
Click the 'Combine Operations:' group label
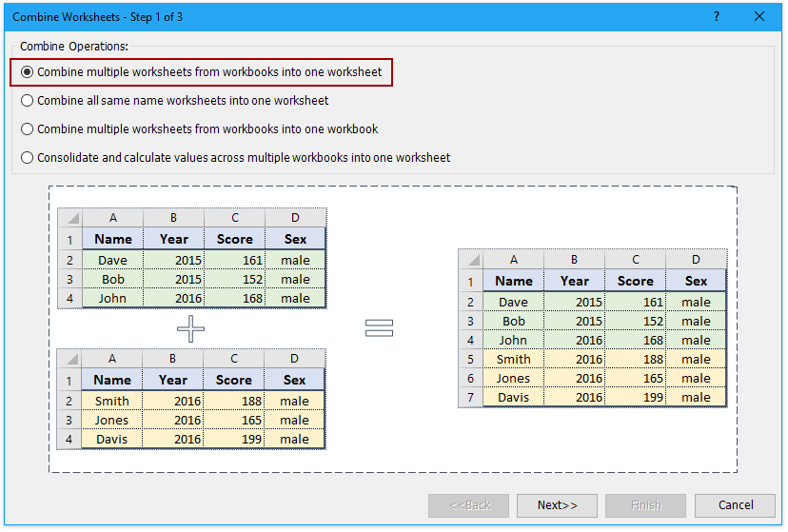coord(73,46)
